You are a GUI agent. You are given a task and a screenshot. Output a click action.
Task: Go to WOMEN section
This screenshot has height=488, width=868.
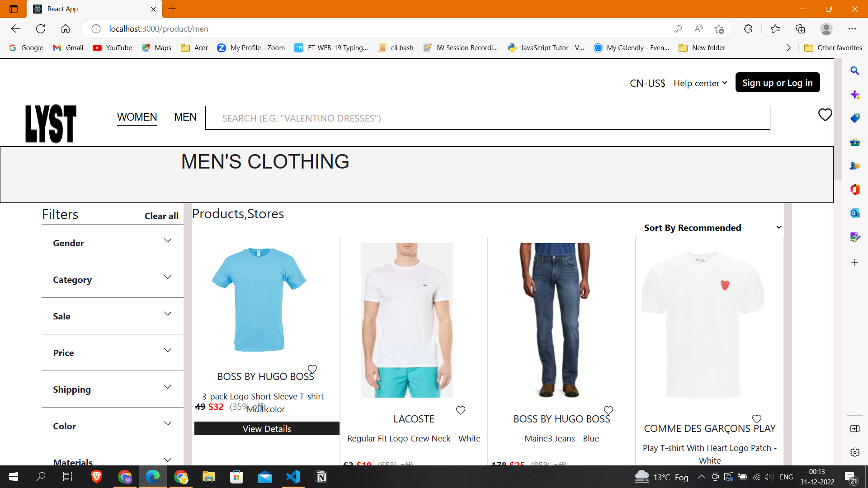137,117
